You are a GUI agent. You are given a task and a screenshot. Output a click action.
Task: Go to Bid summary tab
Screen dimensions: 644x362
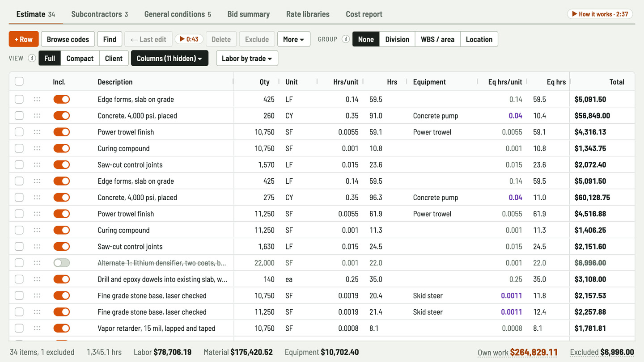pos(249,14)
